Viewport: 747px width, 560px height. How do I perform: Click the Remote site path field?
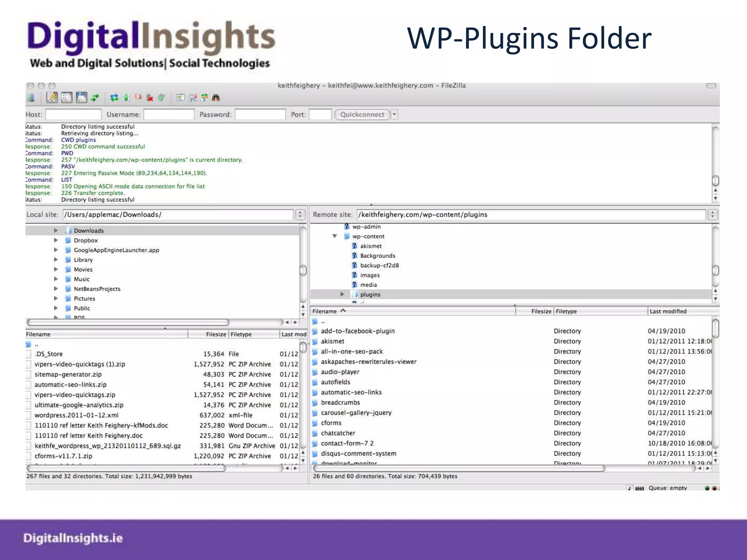[531, 214]
